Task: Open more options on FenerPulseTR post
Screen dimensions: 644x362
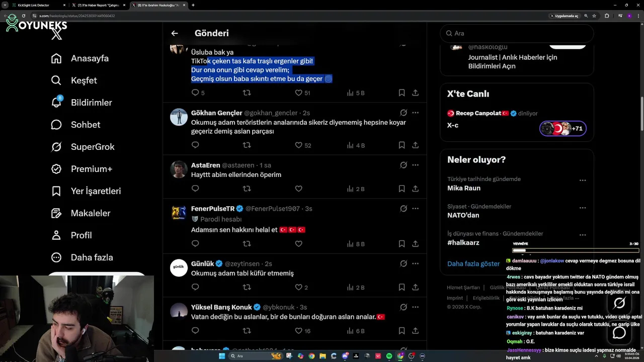Action: click(416, 208)
